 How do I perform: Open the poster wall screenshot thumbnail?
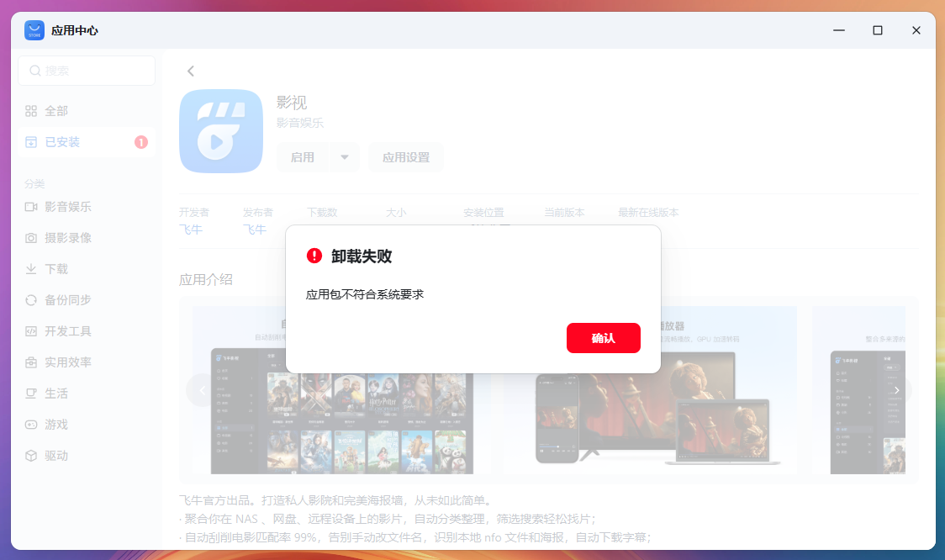(x=341, y=390)
